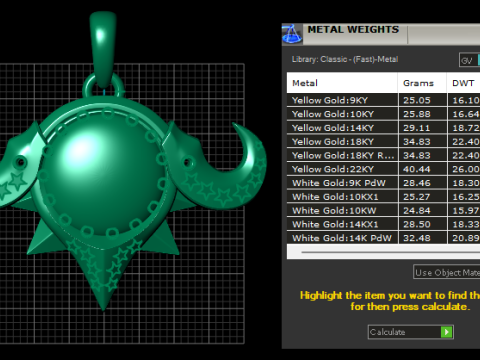Click the 32.48 grams value
The width and height of the screenshot is (480, 360).
[x=417, y=238]
